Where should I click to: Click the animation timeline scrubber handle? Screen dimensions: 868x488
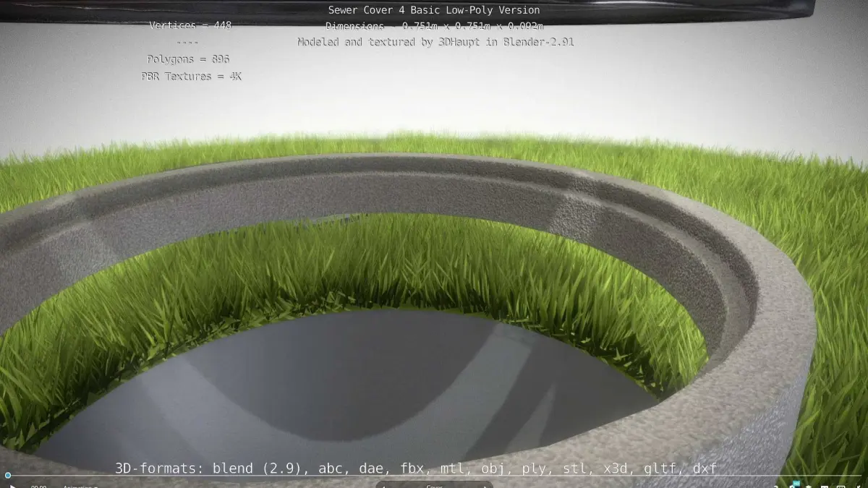click(x=8, y=475)
